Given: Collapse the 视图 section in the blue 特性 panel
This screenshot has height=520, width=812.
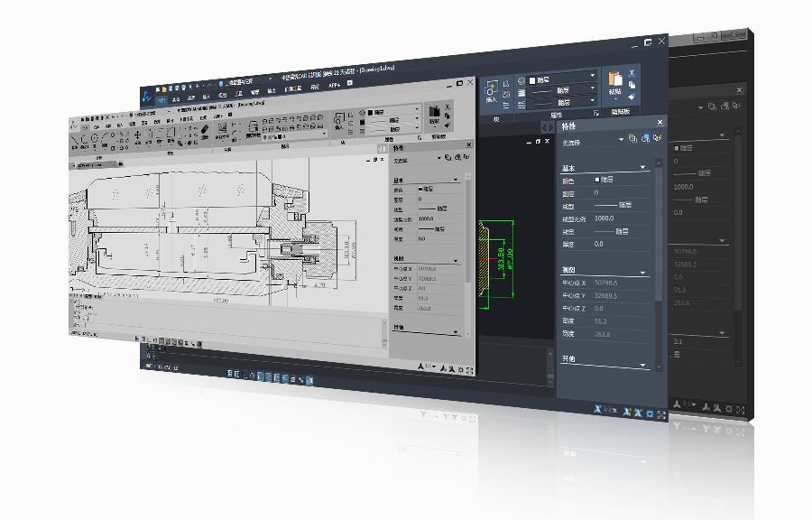Looking at the screenshot, I should pyautogui.click(x=642, y=273).
